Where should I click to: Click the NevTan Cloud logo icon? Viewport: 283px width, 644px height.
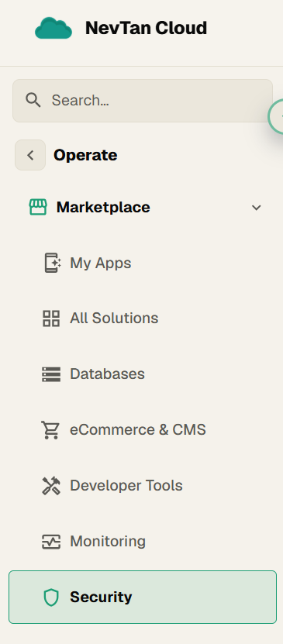click(x=53, y=28)
